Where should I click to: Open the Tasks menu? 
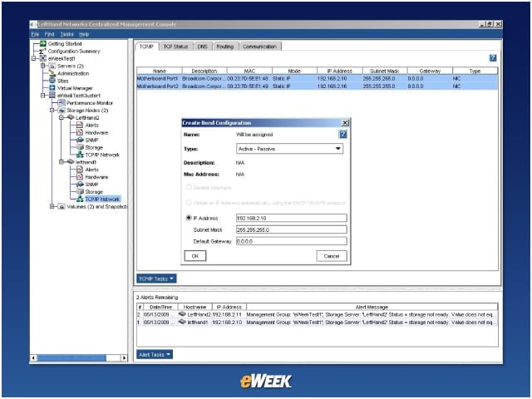point(66,34)
